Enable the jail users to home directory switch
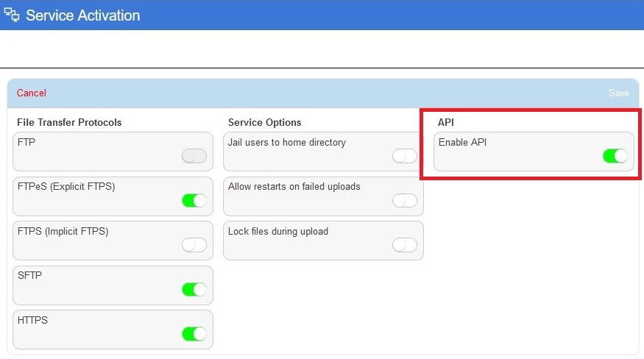This screenshot has width=644, height=359. click(404, 155)
